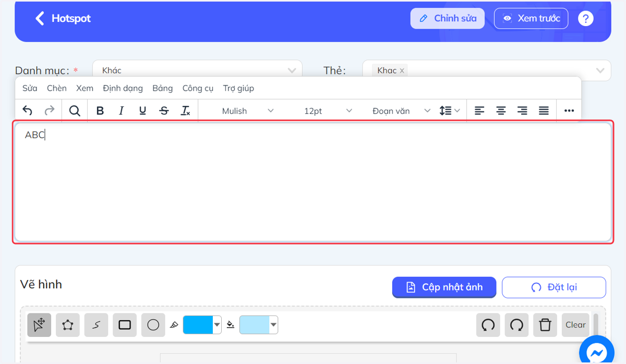Pick the light blue fill swatch

254,324
